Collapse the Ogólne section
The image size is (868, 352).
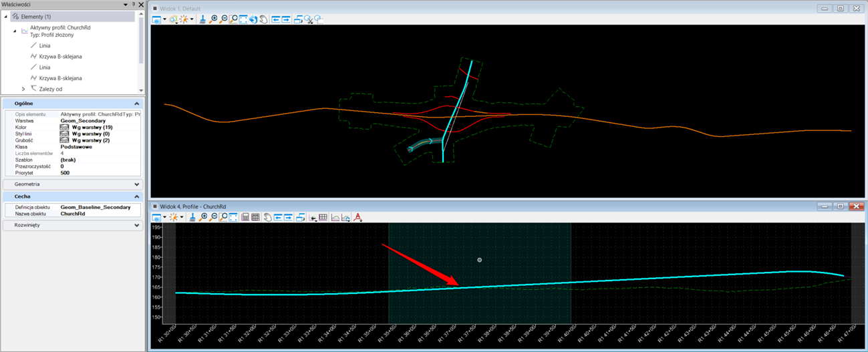[x=137, y=104]
